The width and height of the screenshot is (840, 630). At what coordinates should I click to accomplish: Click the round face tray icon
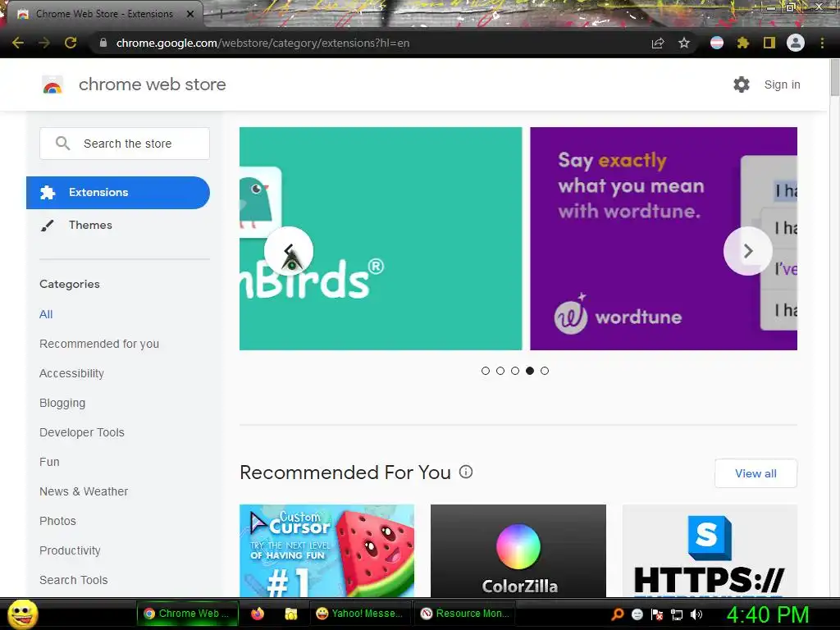(637, 614)
